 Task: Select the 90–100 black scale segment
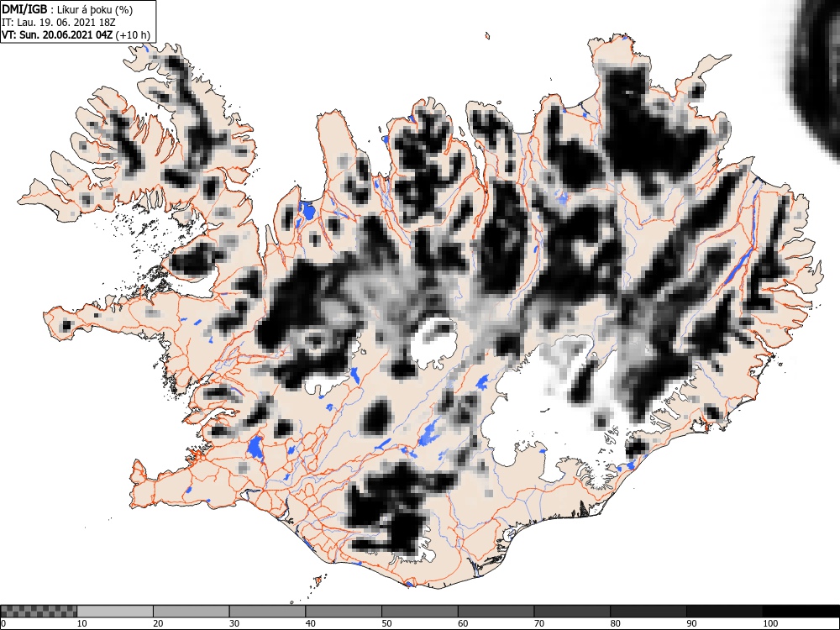point(724,612)
